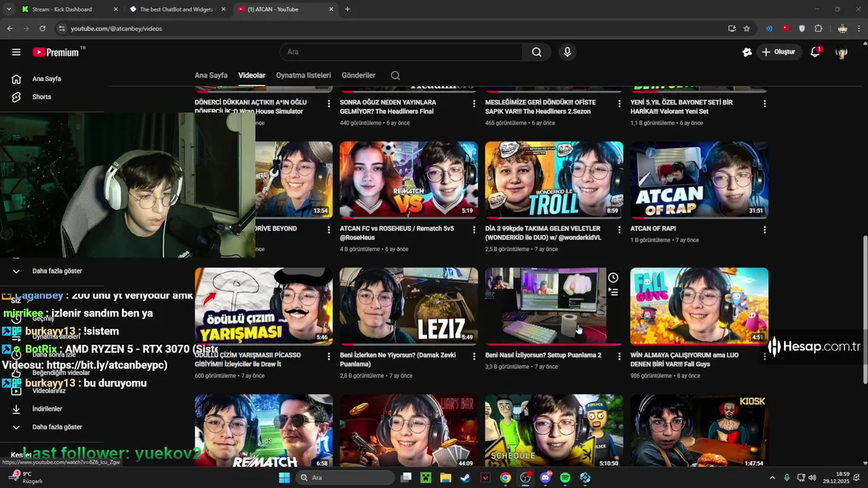Add Settup Puanlama video to queue
Viewport: 868px width, 488px height.
coord(613,292)
